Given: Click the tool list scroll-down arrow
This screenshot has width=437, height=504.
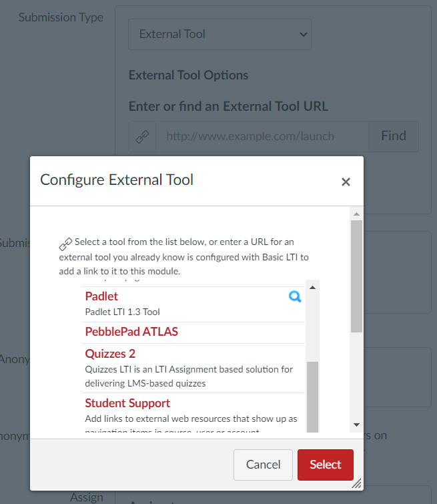Looking at the screenshot, I should [x=312, y=425].
